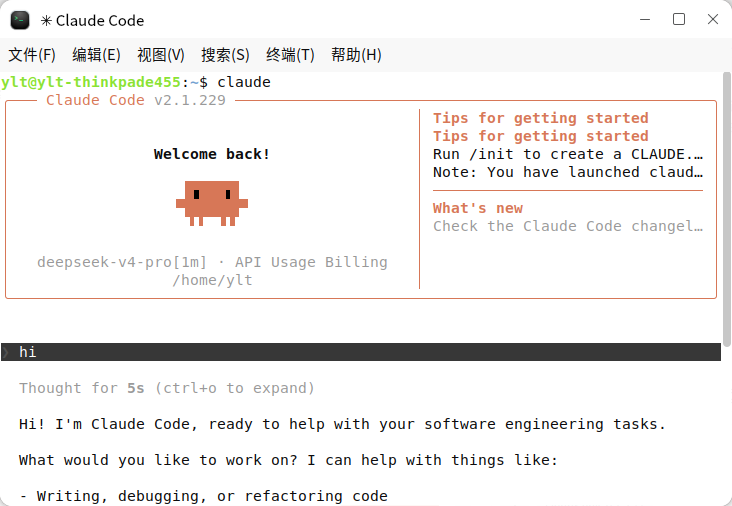Image resolution: width=732 pixels, height=506 pixels.
Task: Click the 'Hi! I'm Claude Code' response line
Action: click(x=342, y=424)
